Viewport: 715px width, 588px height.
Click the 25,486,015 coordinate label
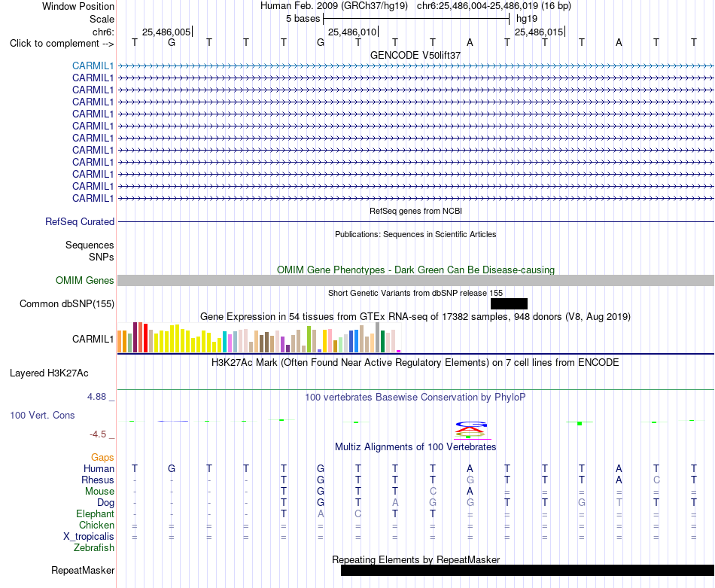tap(539, 32)
